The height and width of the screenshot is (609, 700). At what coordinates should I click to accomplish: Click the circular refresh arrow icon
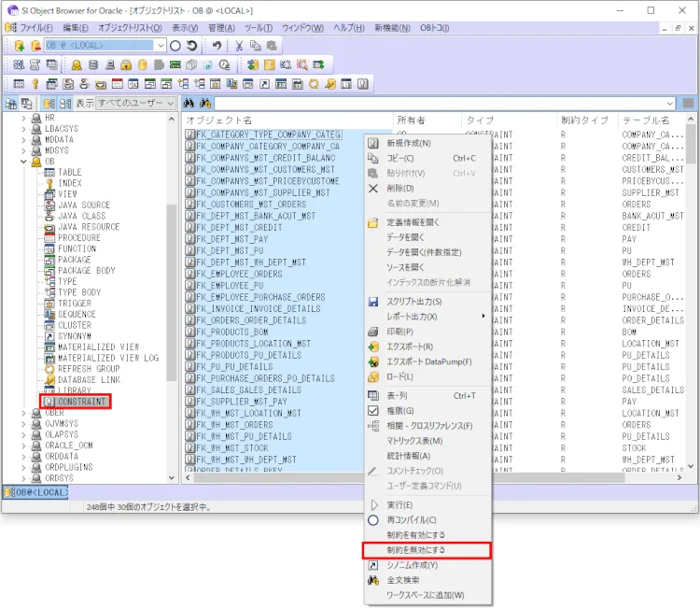[x=192, y=46]
